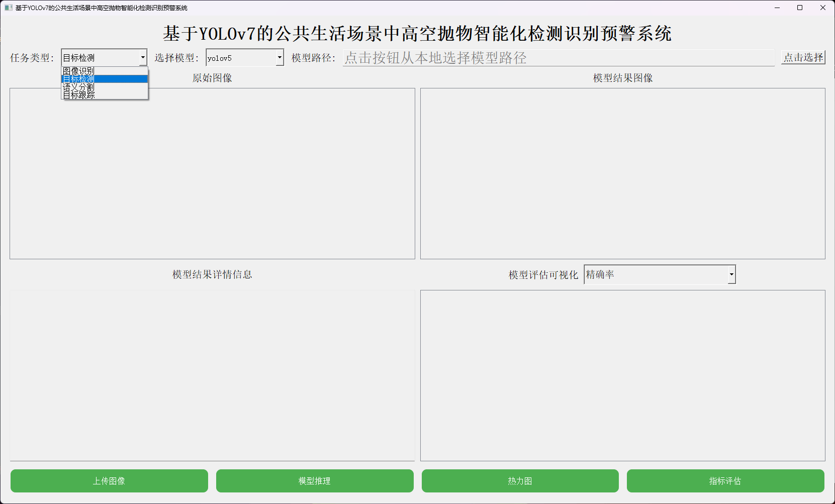Click the 任务类型: label
This screenshot has height=504, width=835.
point(32,58)
